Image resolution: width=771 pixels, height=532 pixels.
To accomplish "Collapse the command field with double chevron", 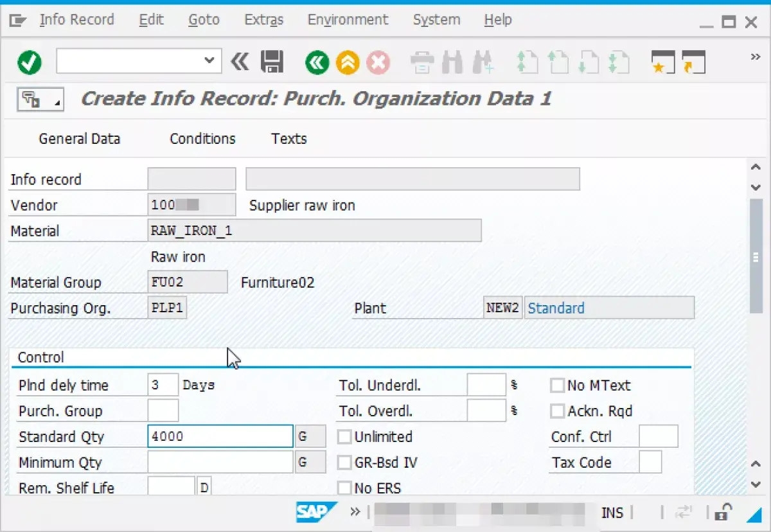I will point(240,62).
